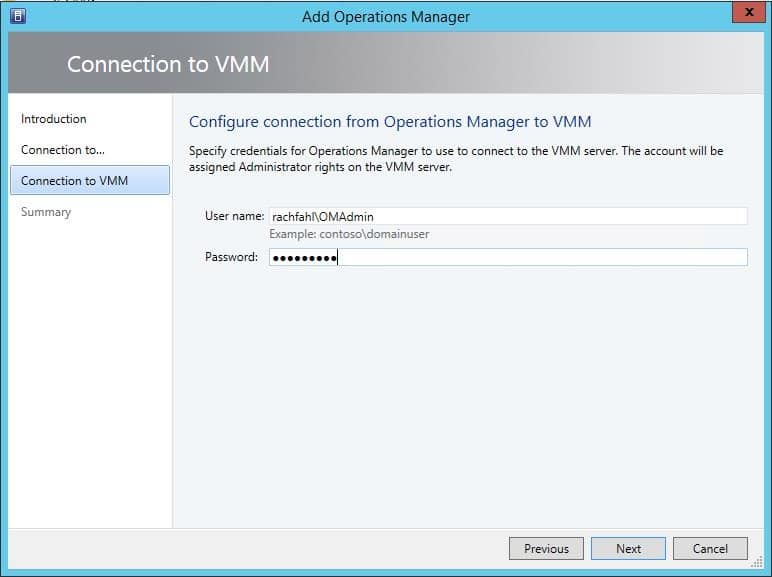Click the 'Password:' label
The image size is (772, 577).
(231, 257)
